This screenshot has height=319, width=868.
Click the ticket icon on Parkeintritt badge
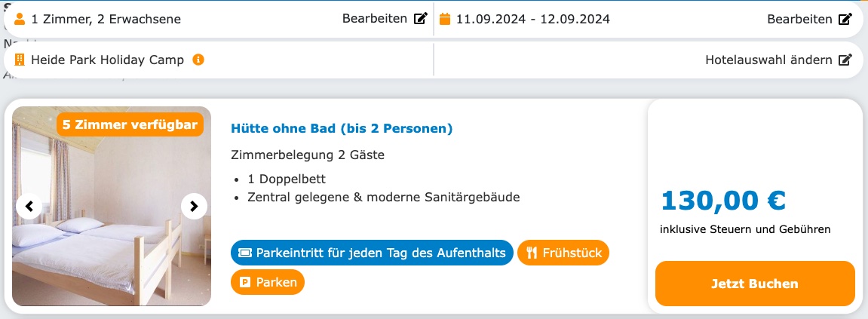coord(244,253)
